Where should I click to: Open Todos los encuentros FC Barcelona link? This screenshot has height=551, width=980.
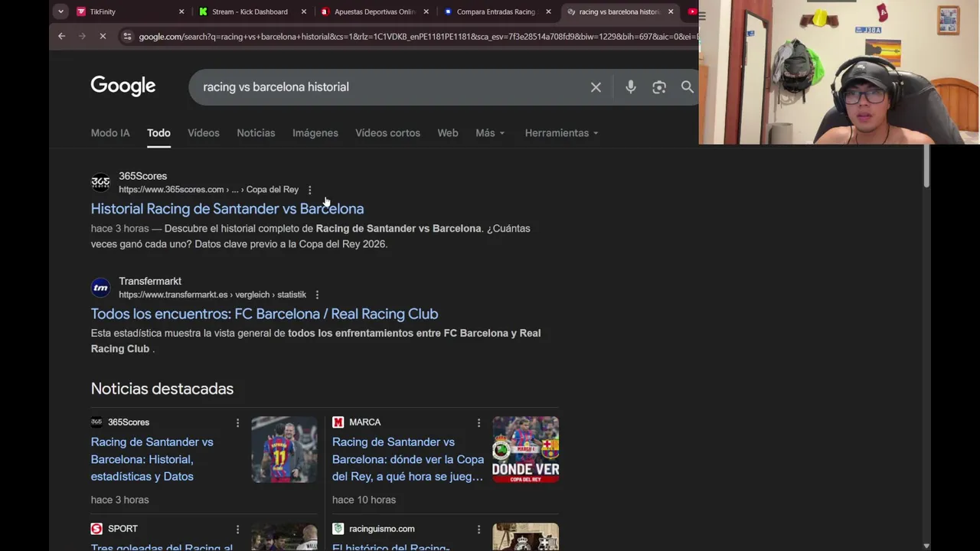coord(264,314)
